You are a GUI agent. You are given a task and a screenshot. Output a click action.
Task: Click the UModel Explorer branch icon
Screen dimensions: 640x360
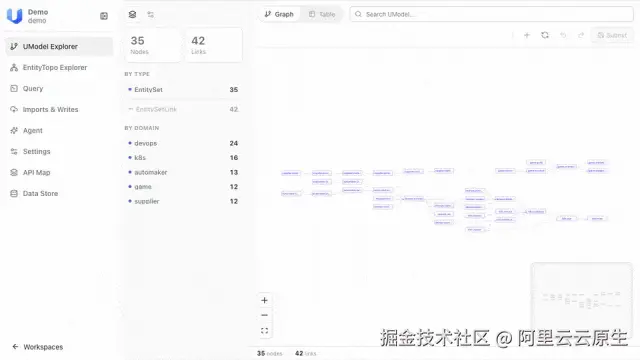(14, 47)
